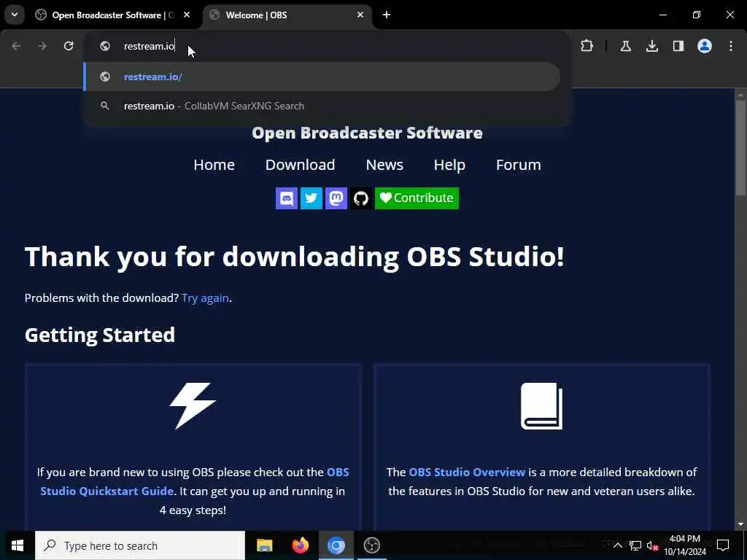
Task: Open the News nav link
Action: coord(384,165)
